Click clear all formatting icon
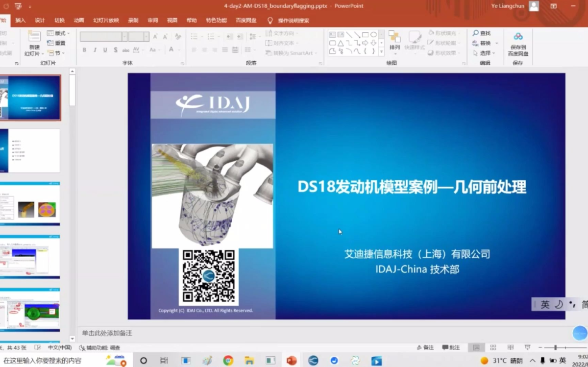 178,37
